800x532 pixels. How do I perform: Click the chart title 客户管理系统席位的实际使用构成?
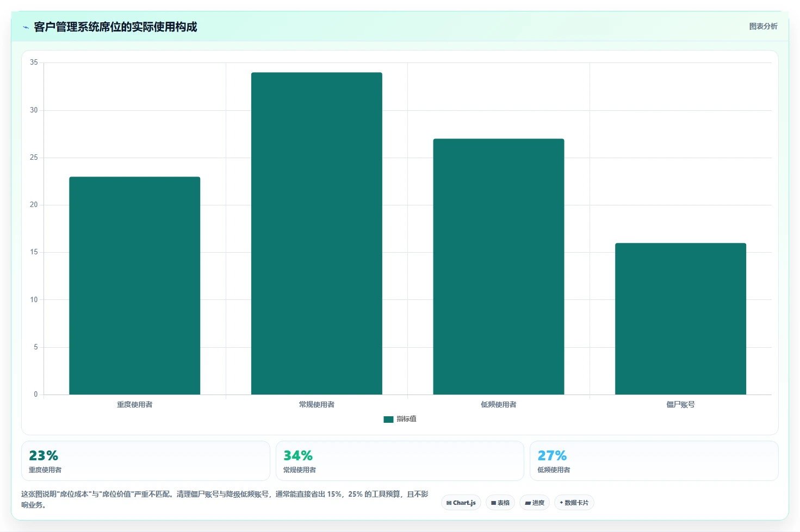115,27
